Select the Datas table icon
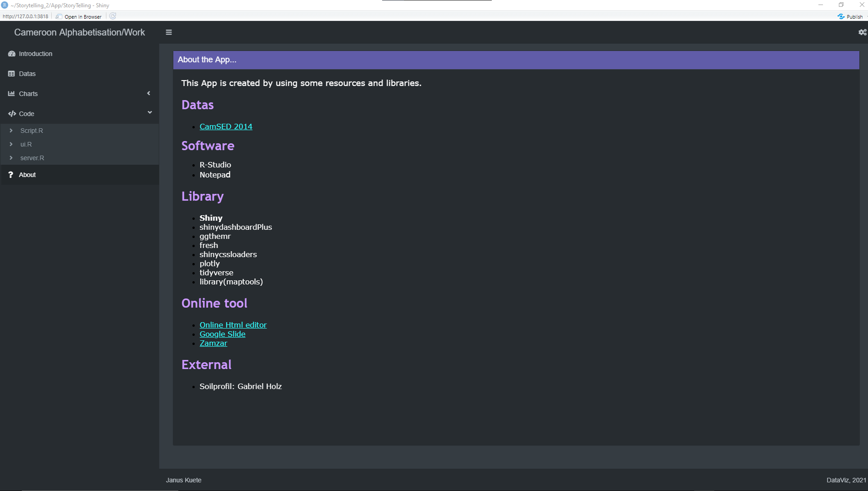This screenshot has height=491, width=868. tap(12, 73)
